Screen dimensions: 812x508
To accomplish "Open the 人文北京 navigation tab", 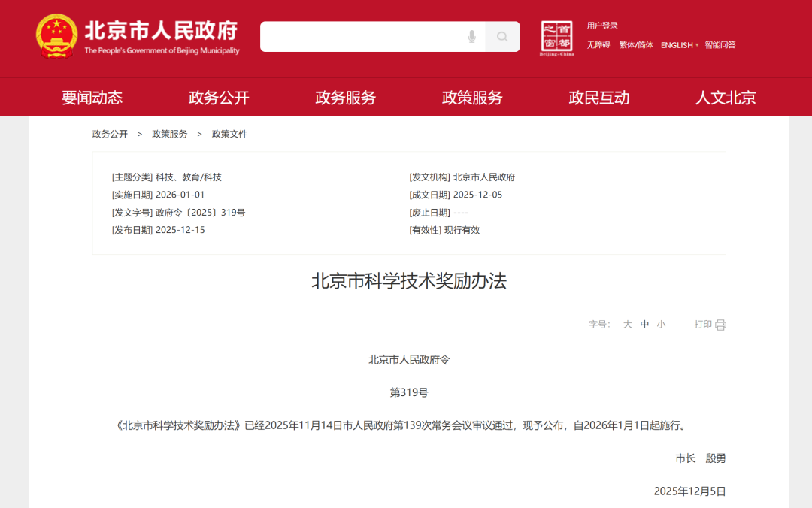I will pyautogui.click(x=726, y=98).
